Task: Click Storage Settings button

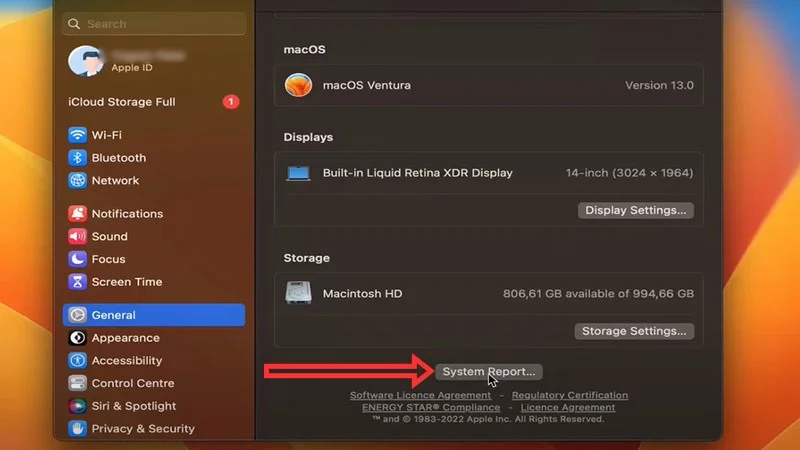Action: [634, 331]
